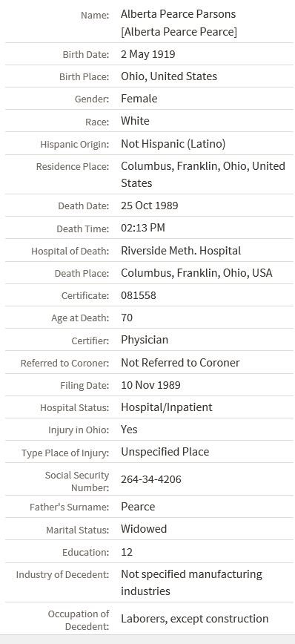Click the death time 02:13 PM
The width and height of the screenshot is (295, 644).
(143, 228)
